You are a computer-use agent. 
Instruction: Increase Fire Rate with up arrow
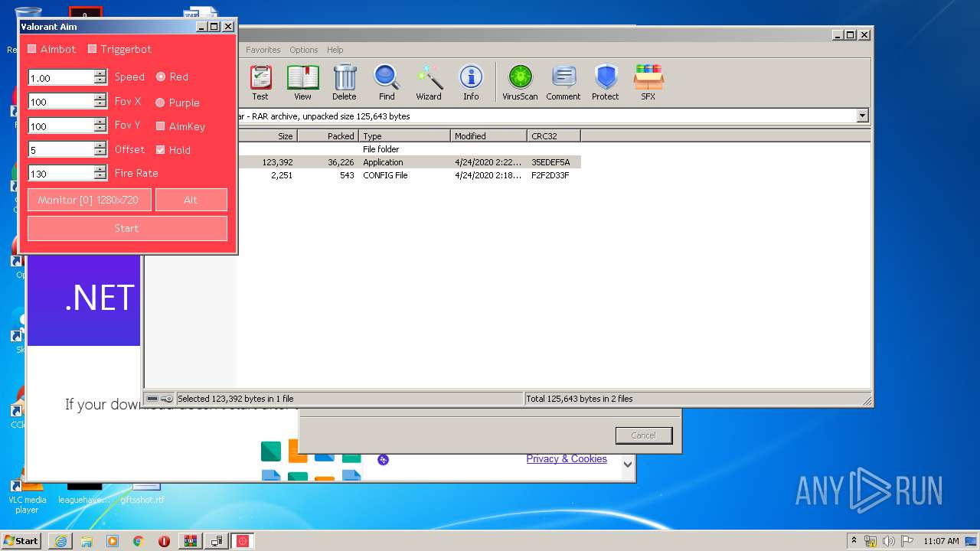100,170
